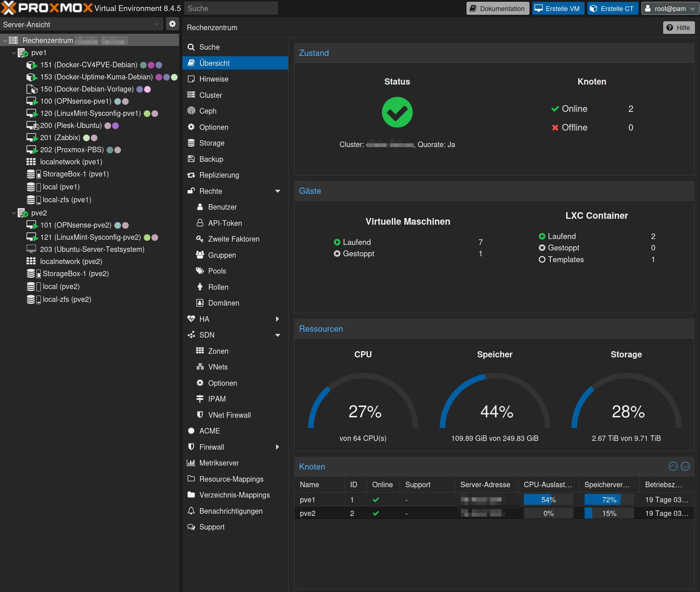
Task: Open the Hinweise menu item
Action: click(x=235, y=79)
